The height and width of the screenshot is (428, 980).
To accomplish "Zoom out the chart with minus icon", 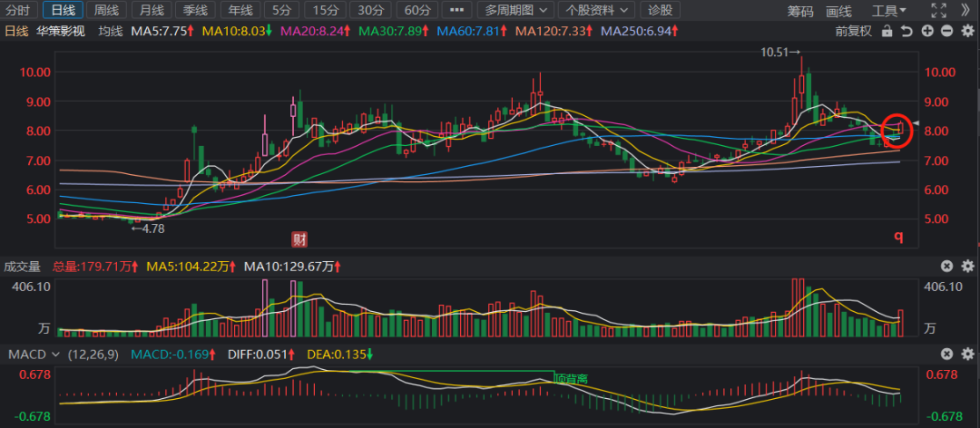I will coord(946,31).
